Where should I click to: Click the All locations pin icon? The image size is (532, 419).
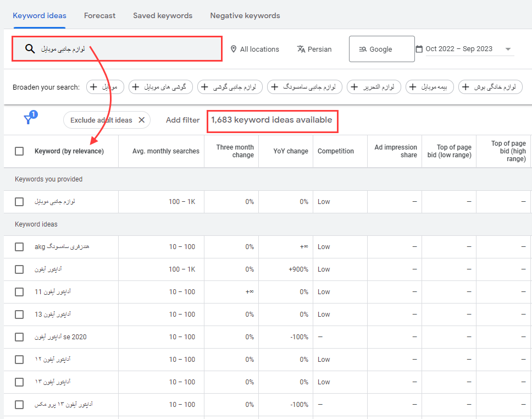pyautogui.click(x=234, y=49)
